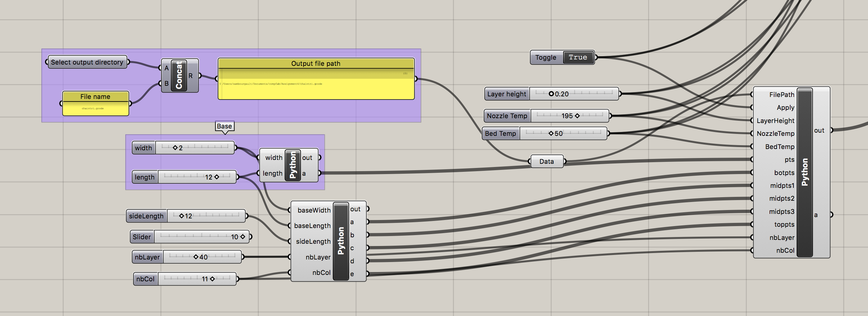
Task: Click the length input of Base Python component
Action: click(273, 173)
